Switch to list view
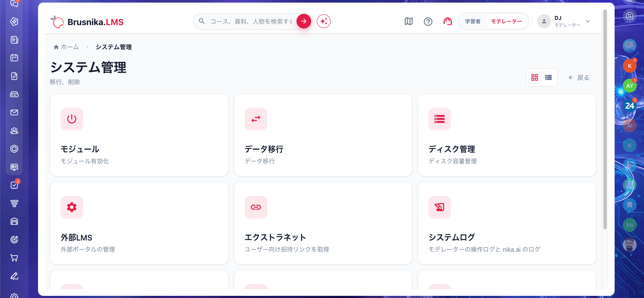This screenshot has width=644, height=298. pyautogui.click(x=548, y=77)
